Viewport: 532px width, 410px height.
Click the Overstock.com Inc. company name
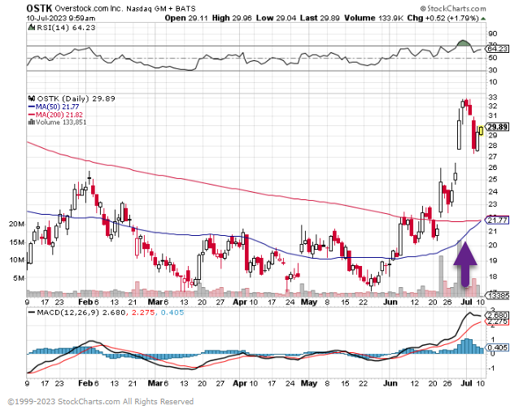click(89, 8)
